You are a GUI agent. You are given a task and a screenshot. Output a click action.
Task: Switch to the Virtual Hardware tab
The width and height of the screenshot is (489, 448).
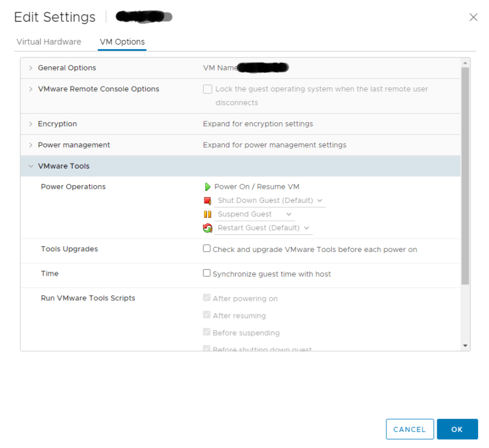(x=48, y=42)
